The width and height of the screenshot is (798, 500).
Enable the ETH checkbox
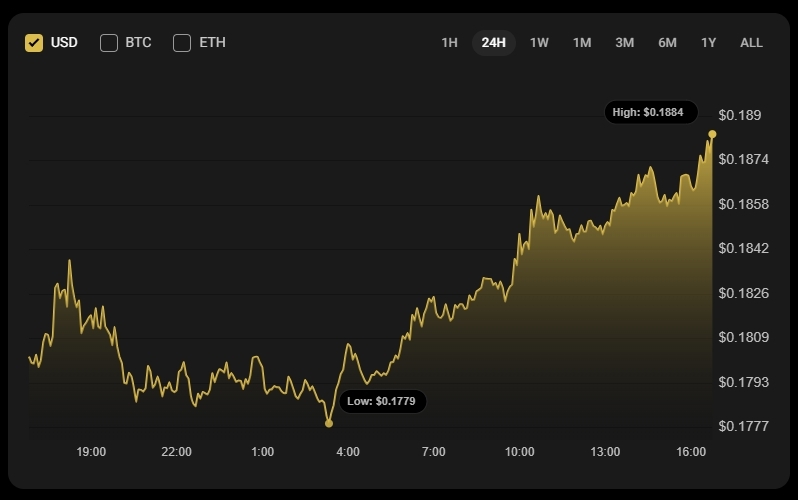pyautogui.click(x=182, y=43)
